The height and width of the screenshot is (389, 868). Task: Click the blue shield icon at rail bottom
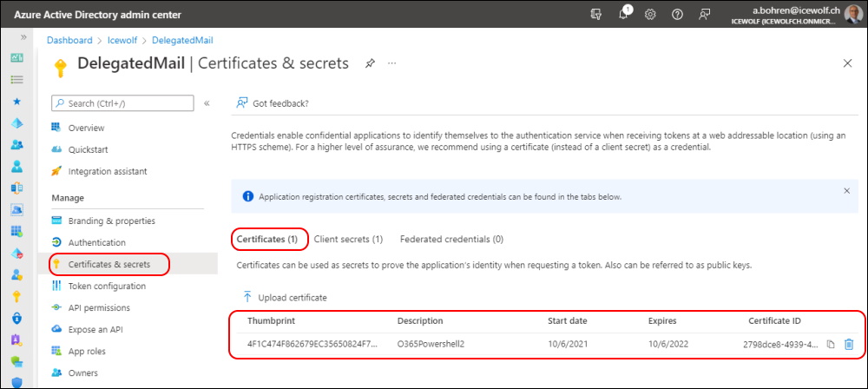pyautogui.click(x=17, y=382)
